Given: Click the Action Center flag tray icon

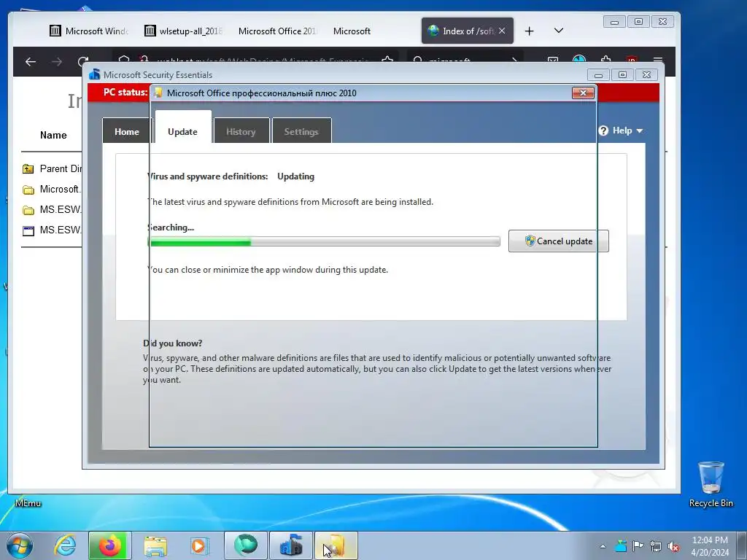Looking at the screenshot, I should (638, 546).
